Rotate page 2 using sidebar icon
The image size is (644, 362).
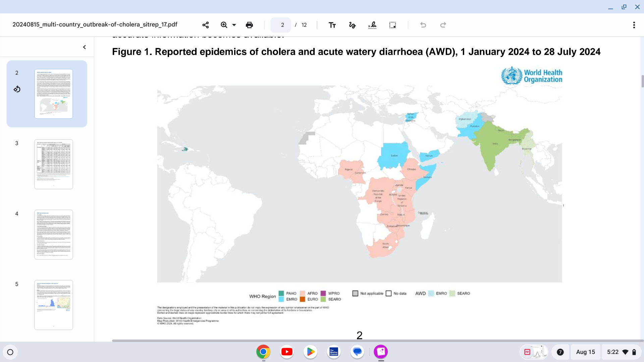(x=17, y=89)
